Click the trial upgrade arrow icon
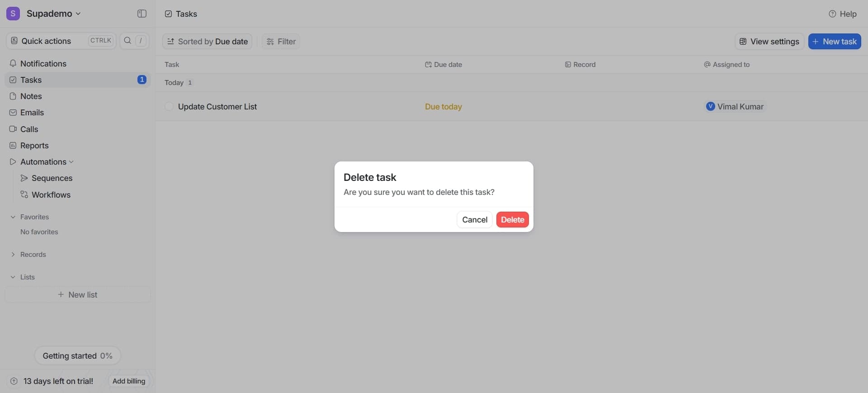868x393 pixels. point(14,381)
